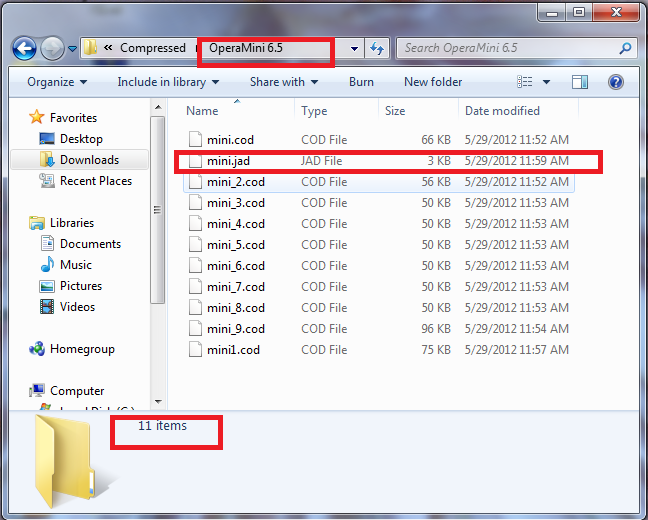Image resolution: width=648 pixels, height=520 pixels.
Task: Open the view options dropdown arrow
Action: 546,82
